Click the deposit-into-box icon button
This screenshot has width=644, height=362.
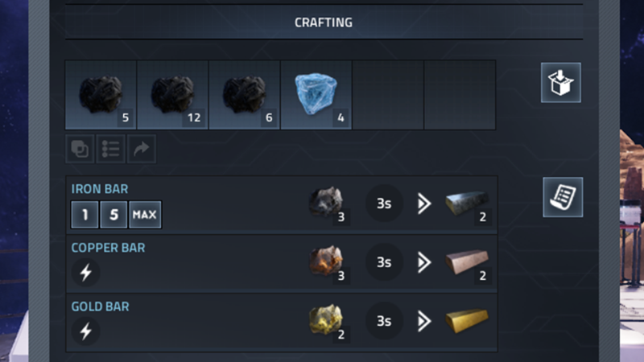coord(560,83)
